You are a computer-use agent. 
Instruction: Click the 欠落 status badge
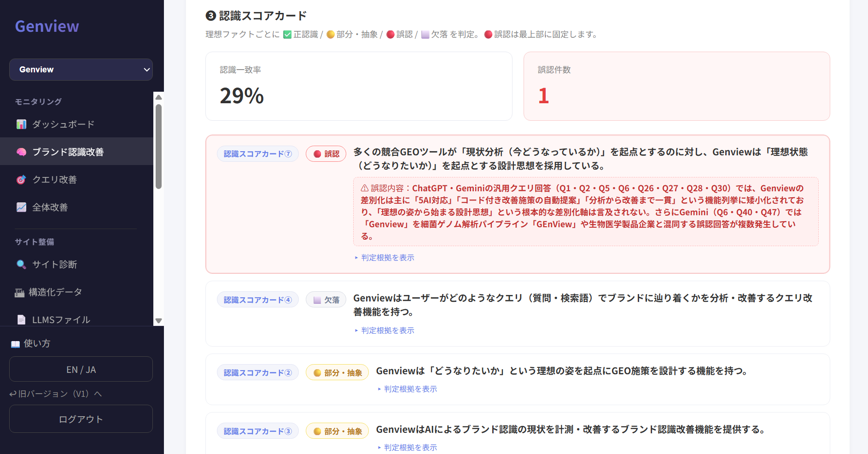tap(326, 300)
